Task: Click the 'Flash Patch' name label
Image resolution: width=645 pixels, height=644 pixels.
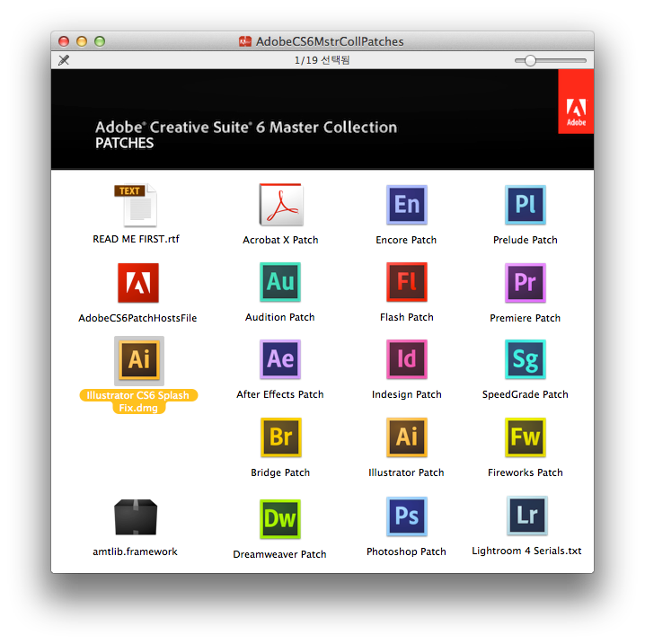Action: click(407, 317)
